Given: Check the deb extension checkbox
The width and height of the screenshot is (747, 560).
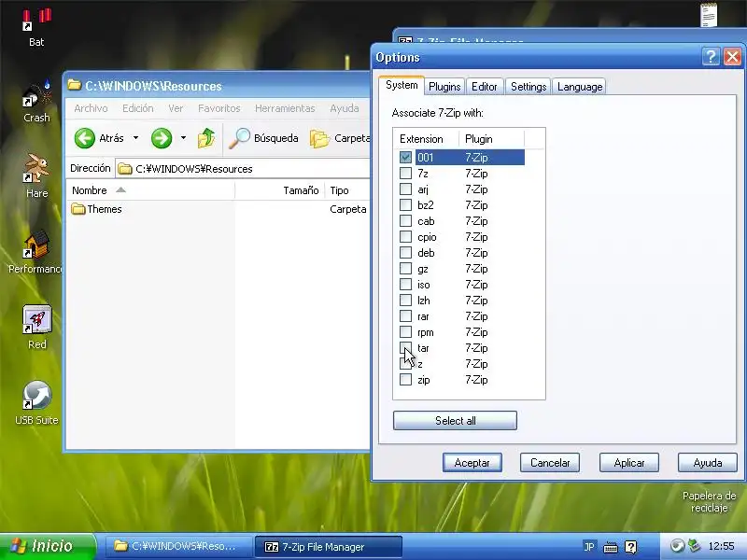Looking at the screenshot, I should (405, 252).
